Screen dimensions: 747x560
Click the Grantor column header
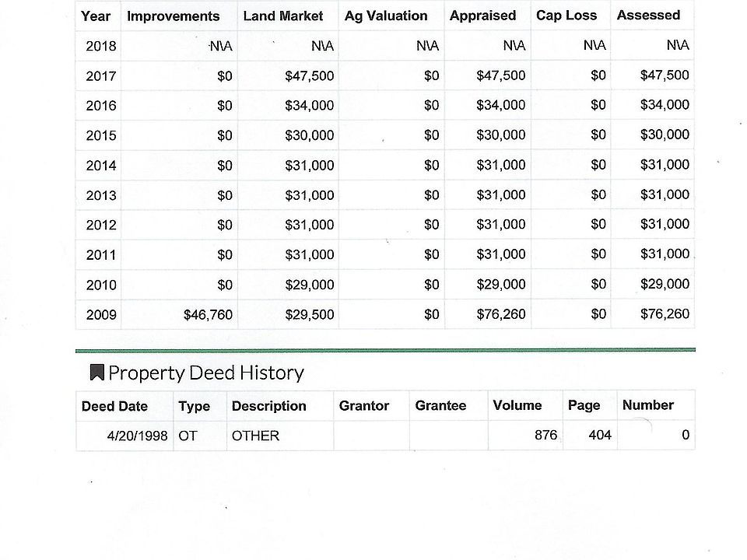tap(364, 406)
